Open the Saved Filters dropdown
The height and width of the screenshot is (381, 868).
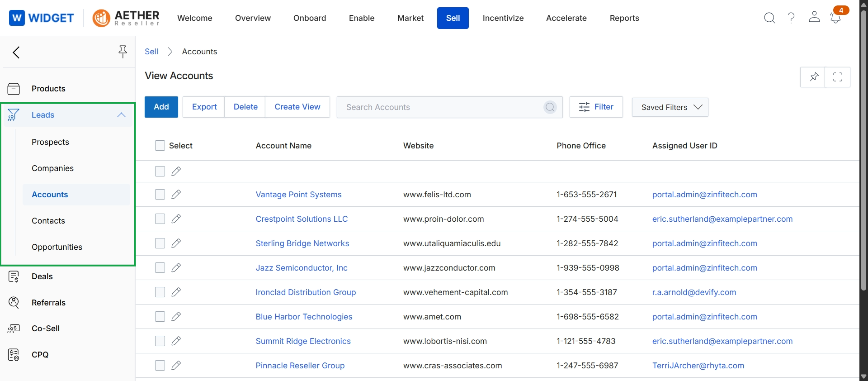670,107
